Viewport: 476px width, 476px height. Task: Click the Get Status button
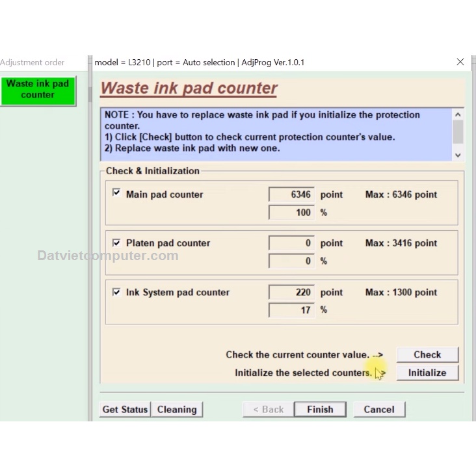(125, 409)
